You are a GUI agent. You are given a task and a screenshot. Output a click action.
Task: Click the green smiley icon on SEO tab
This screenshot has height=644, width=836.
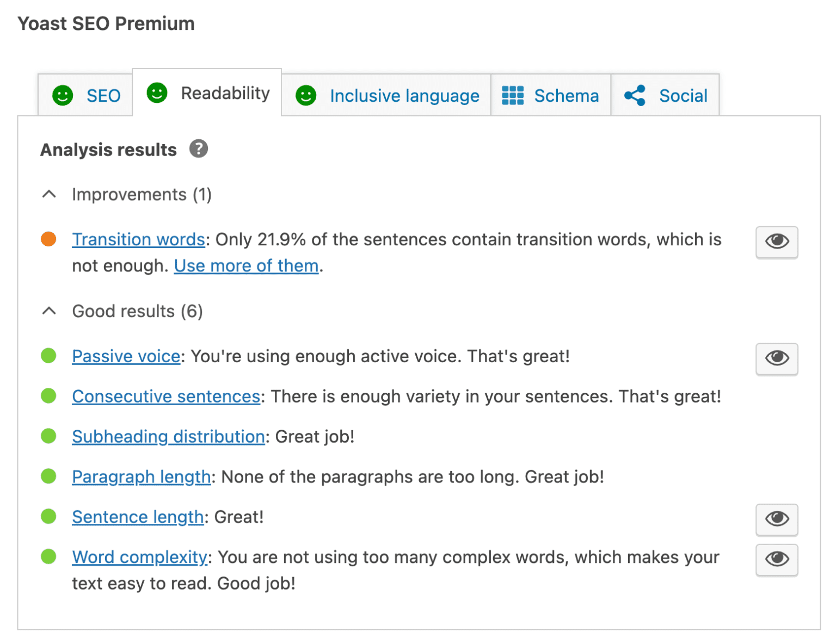pyautogui.click(x=63, y=95)
